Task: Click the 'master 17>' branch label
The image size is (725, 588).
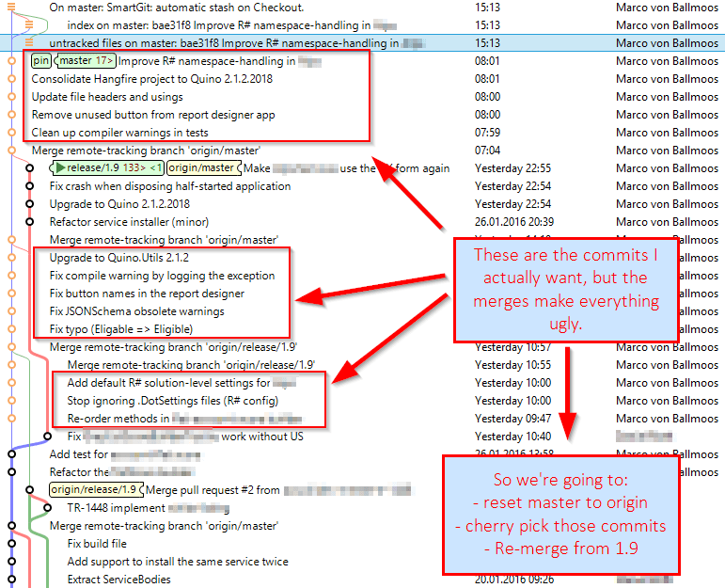Action: (86, 60)
